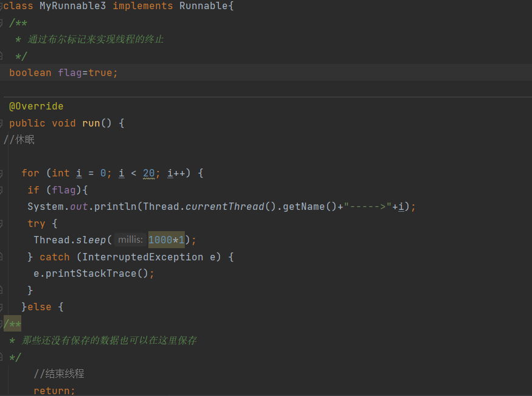Click the millis: parameter hint
The width and height of the screenshot is (532, 396).
[130, 240]
